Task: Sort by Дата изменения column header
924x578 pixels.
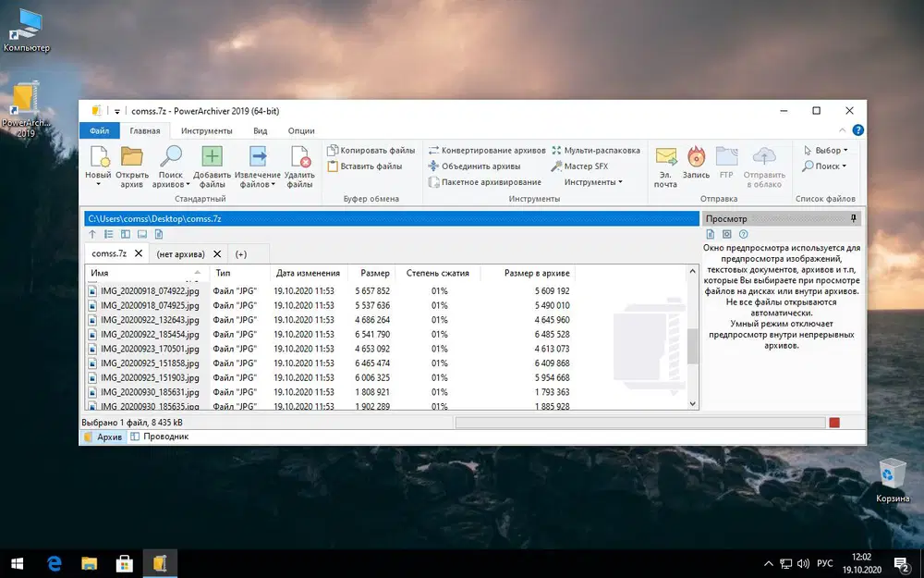Action: point(309,273)
